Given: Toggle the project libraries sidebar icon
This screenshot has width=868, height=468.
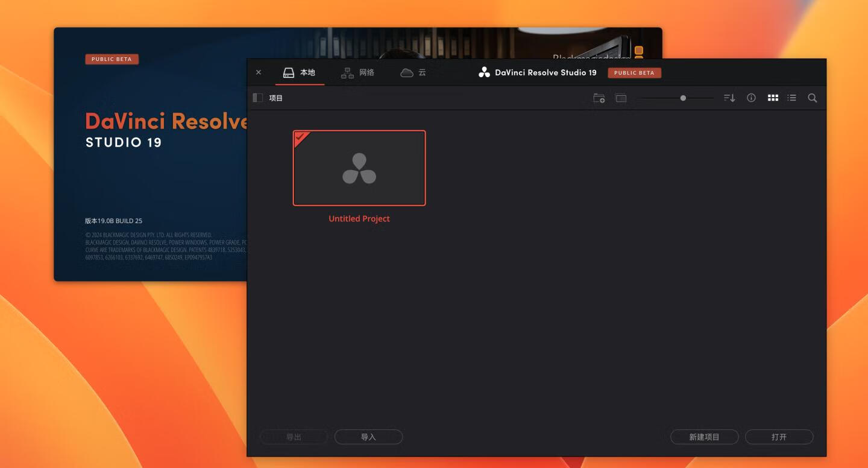Looking at the screenshot, I should click(258, 98).
